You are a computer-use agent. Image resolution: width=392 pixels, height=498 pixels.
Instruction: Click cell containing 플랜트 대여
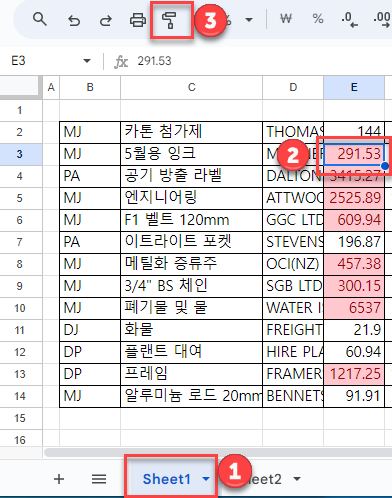pyautogui.click(x=191, y=352)
